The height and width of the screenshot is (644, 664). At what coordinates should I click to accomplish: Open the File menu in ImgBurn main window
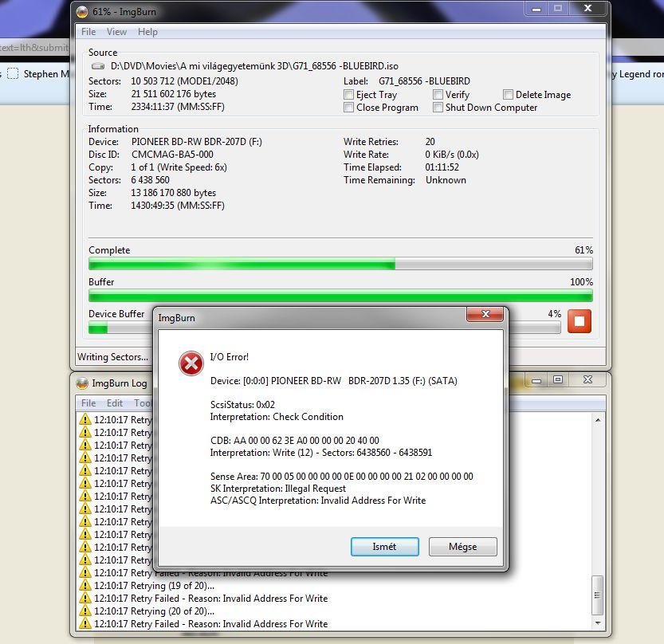[x=88, y=32]
